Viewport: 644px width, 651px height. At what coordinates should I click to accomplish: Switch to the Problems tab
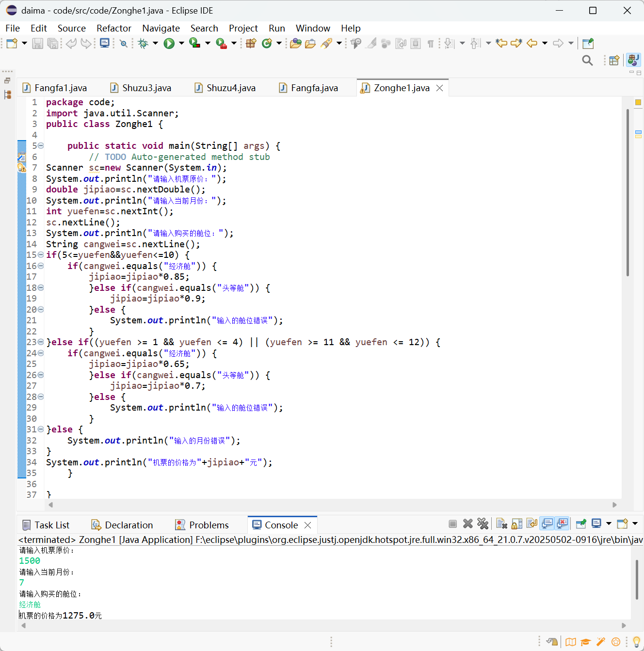pos(202,525)
